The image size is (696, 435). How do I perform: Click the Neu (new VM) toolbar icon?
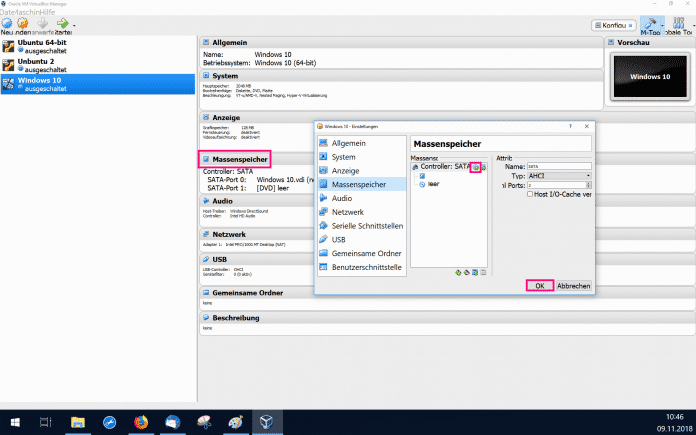coord(8,23)
